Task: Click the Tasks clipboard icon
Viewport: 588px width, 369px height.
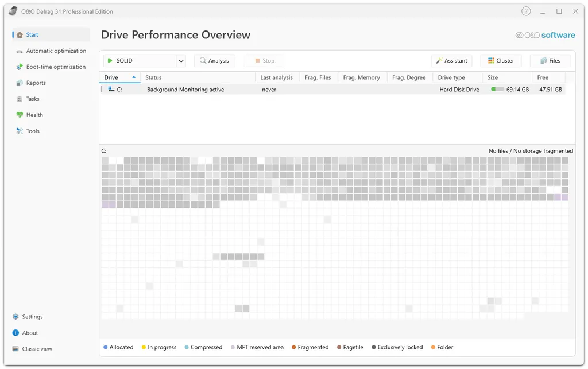Action: tap(20, 99)
